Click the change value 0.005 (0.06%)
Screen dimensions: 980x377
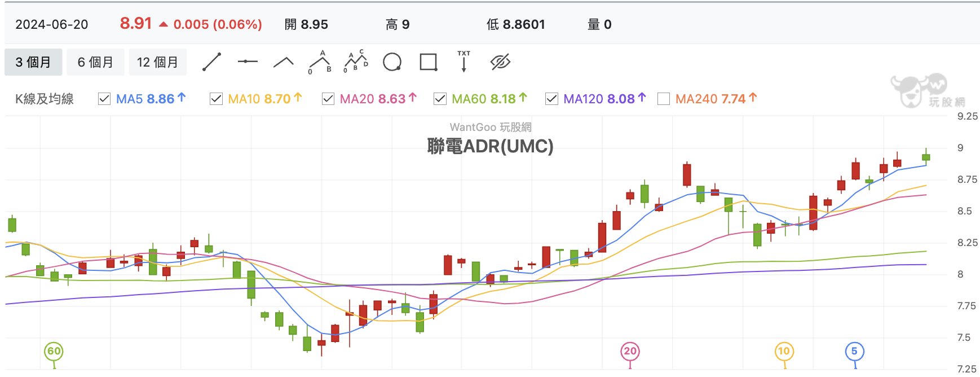point(218,24)
